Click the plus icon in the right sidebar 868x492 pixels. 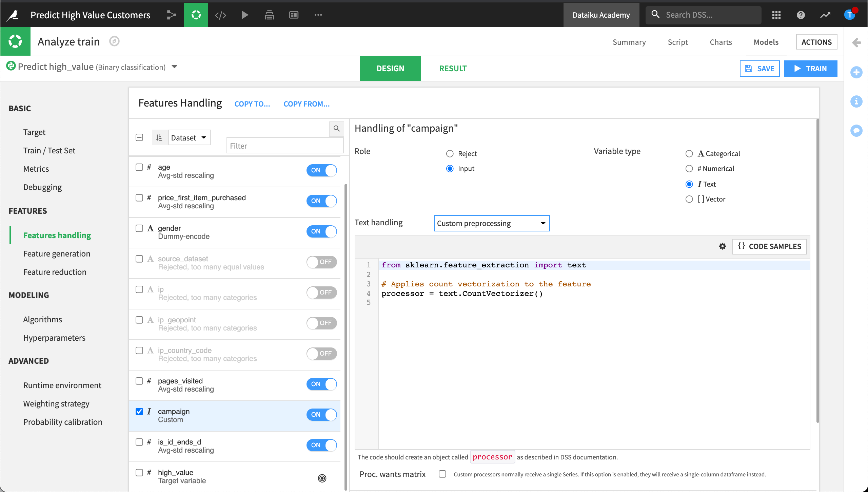tap(856, 72)
